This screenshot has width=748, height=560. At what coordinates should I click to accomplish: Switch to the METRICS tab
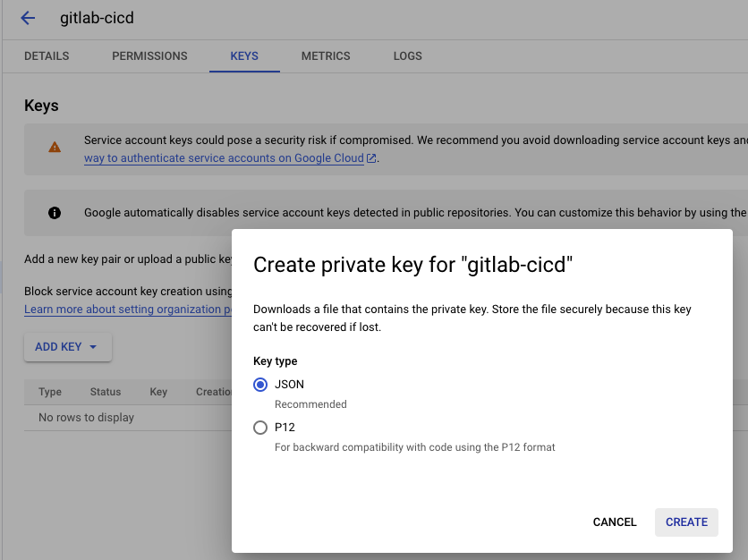tap(326, 56)
